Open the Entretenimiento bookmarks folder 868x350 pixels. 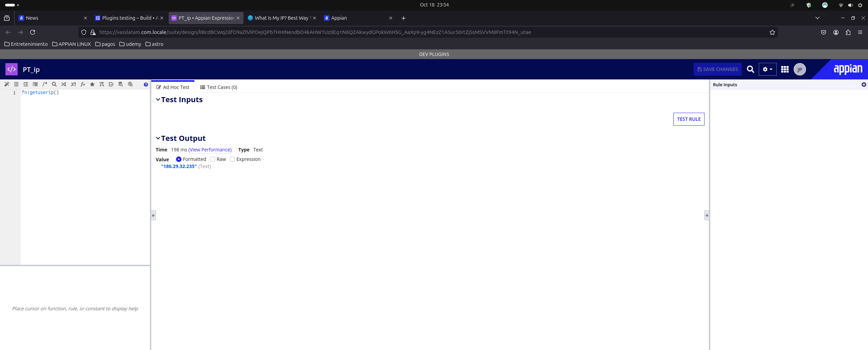26,44
